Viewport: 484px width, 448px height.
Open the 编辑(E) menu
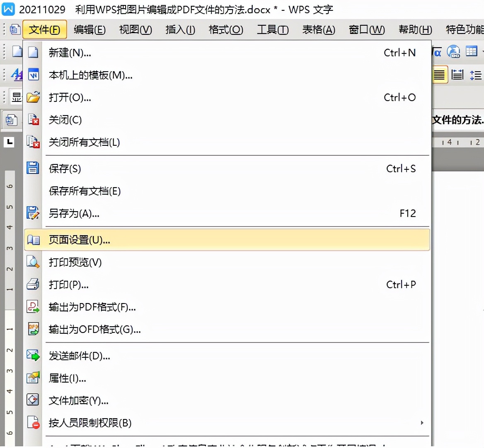pos(90,29)
